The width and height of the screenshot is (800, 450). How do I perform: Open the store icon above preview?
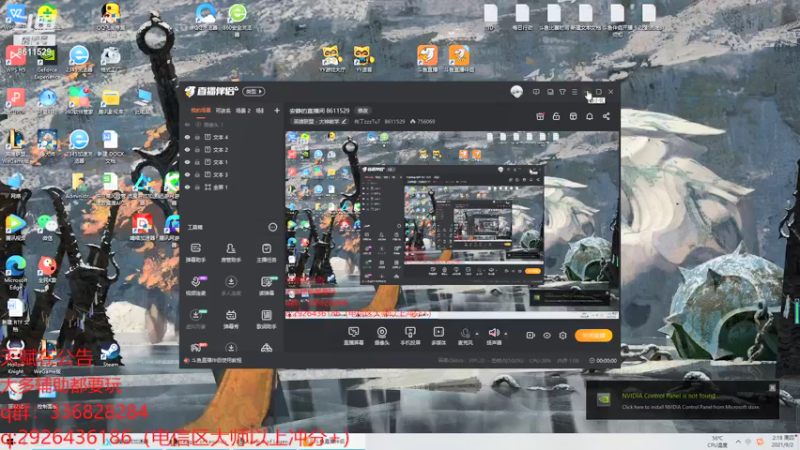click(x=573, y=116)
